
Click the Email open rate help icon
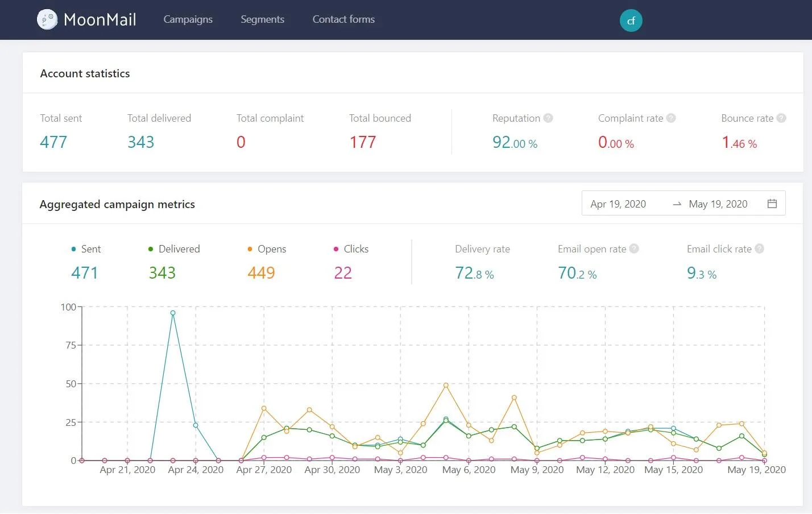pyautogui.click(x=634, y=248)
